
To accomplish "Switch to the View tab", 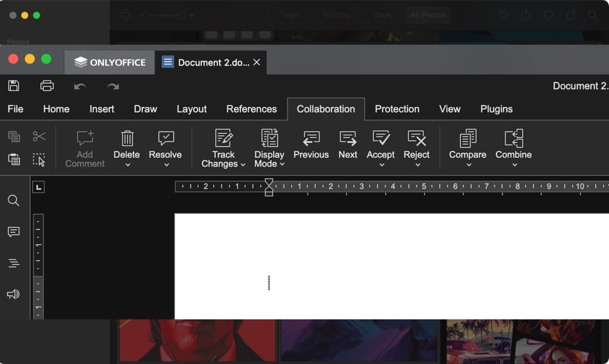I will [450, 109].
